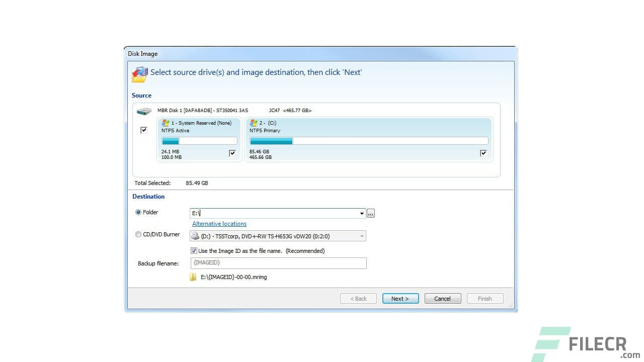
Task: Click the Windows icon on System Reserved partition
Action: click(166, 123)
